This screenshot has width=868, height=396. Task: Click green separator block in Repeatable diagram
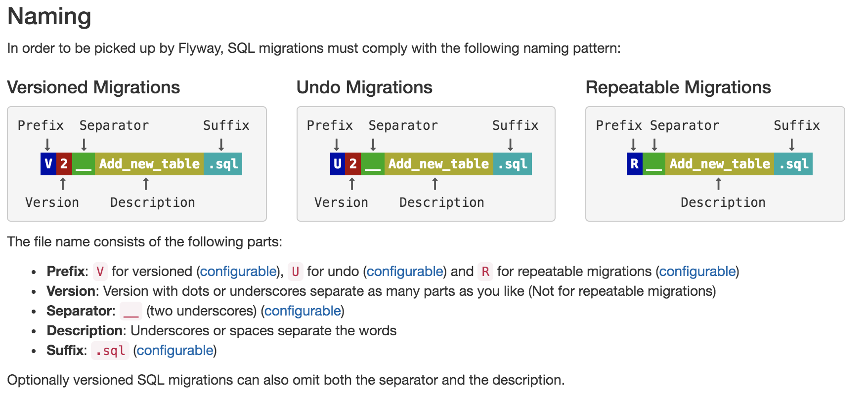pos(654,164)
